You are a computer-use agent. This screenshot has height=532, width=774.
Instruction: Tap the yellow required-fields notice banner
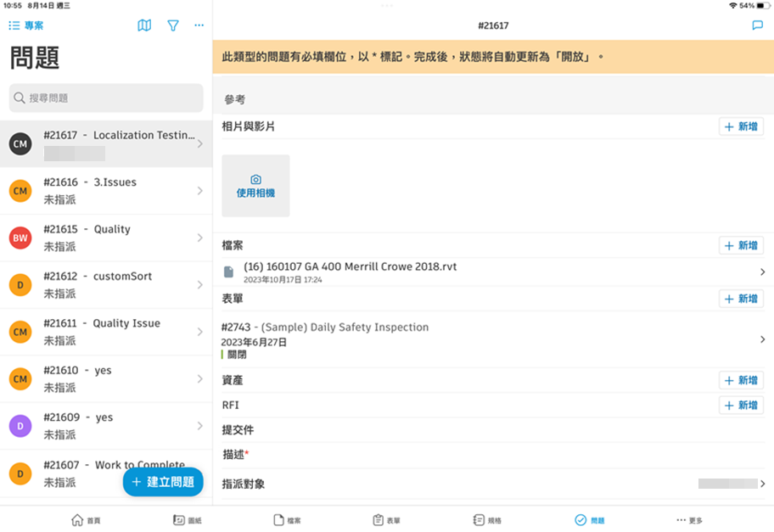(x=493, y=57)
